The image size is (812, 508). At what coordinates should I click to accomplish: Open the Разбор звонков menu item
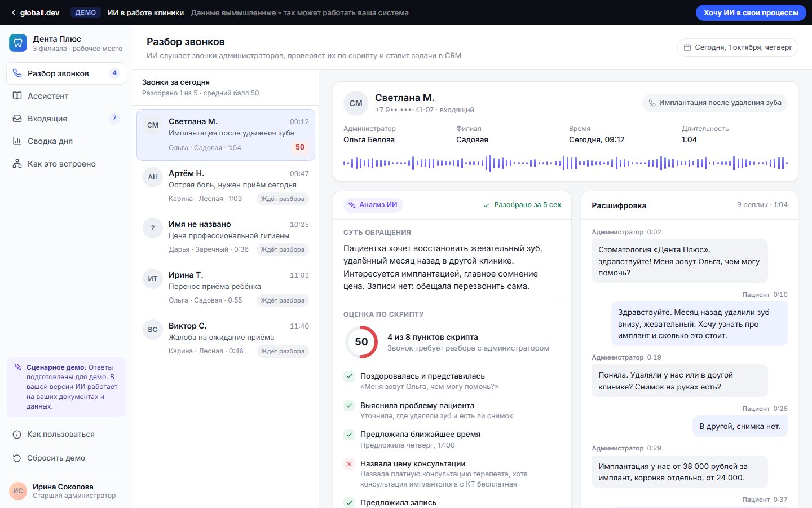click(66, 73)
